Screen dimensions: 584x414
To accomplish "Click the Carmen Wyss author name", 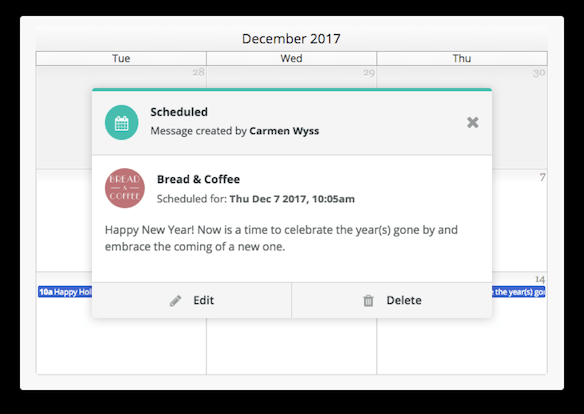I will click(284, 131).
